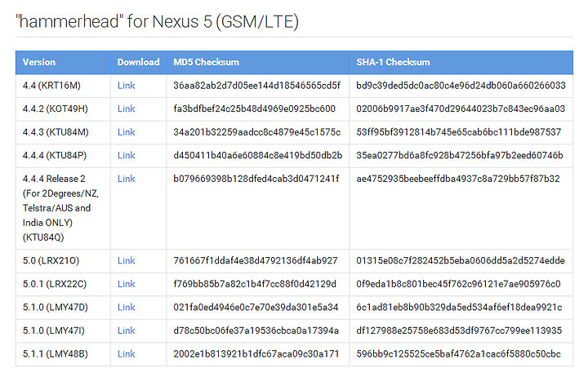Click SHA-1 value starting ae4752935bee

tap(458, 179)
